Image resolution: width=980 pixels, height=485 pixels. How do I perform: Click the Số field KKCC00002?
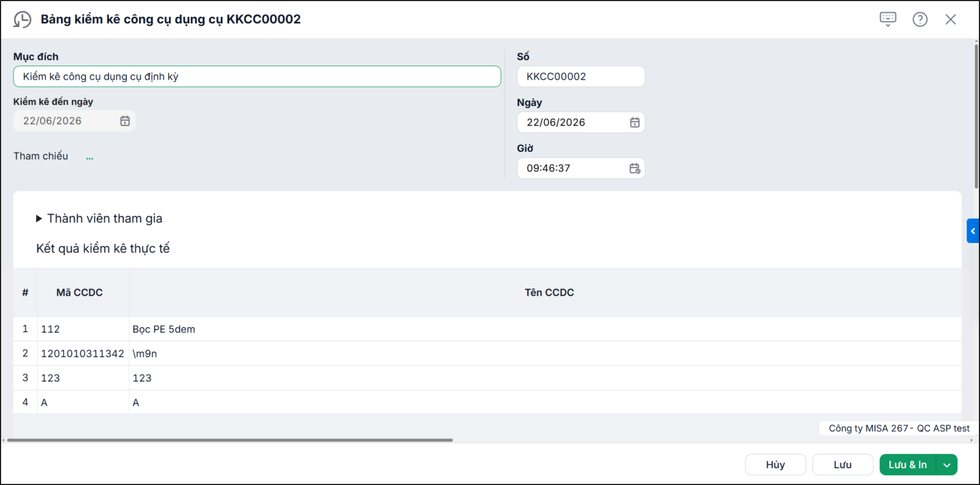[x=581, y=77]
